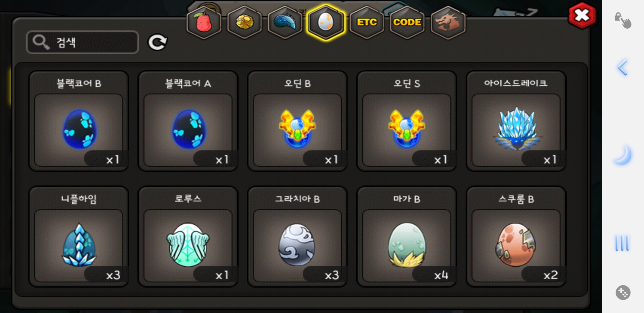
Task: Pick the 아이스드레이크 ice egg
Action: click(516, 121)
